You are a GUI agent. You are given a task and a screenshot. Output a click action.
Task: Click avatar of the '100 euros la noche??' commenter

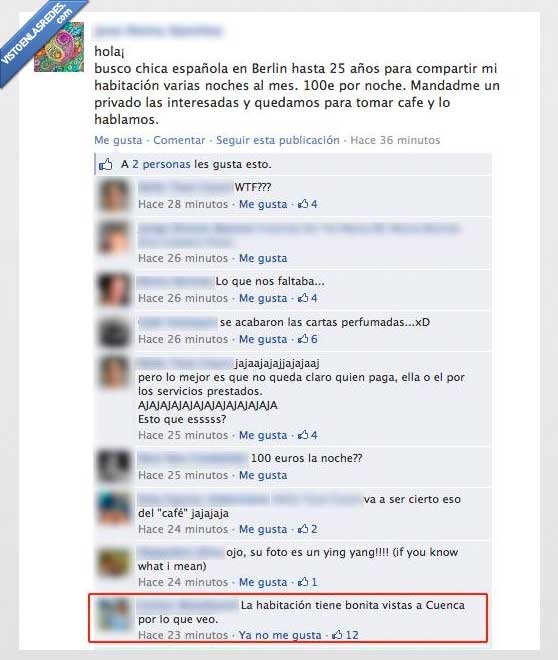(114, 466)
